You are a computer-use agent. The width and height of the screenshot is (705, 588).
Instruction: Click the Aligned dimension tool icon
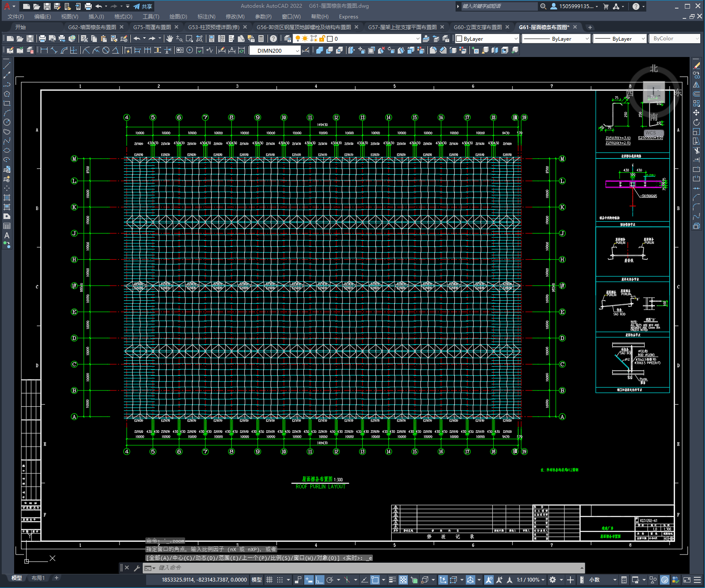click(x=54, y=50)
